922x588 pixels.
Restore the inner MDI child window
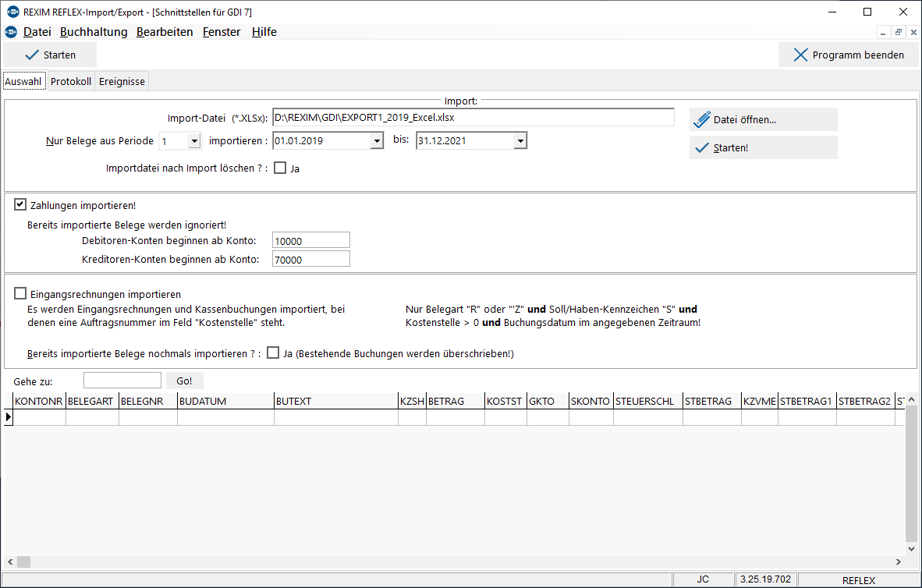(898, 32)
